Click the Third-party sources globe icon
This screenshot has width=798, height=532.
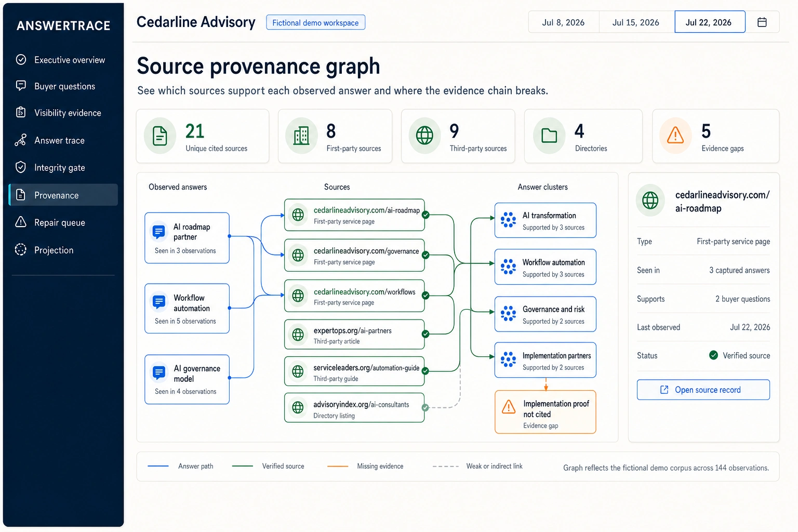[424, 136]
